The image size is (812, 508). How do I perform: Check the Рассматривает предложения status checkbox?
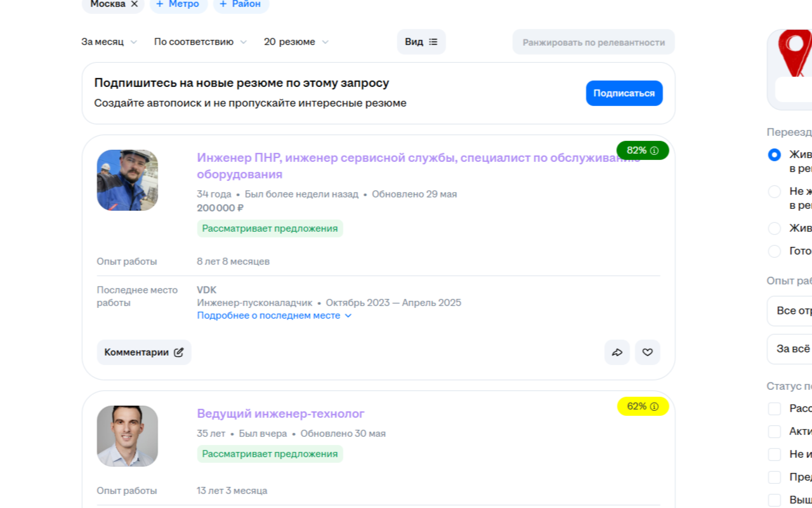(775, 408)
